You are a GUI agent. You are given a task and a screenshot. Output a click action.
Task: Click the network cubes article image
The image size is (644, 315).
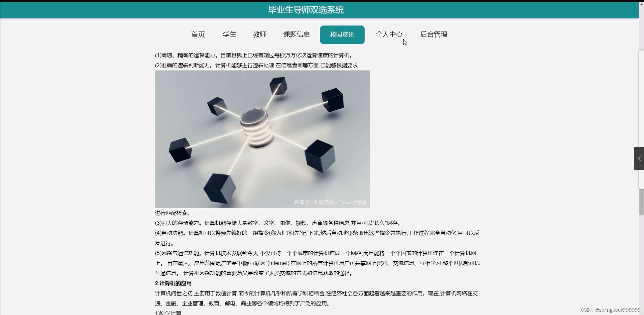pos(262,139)
